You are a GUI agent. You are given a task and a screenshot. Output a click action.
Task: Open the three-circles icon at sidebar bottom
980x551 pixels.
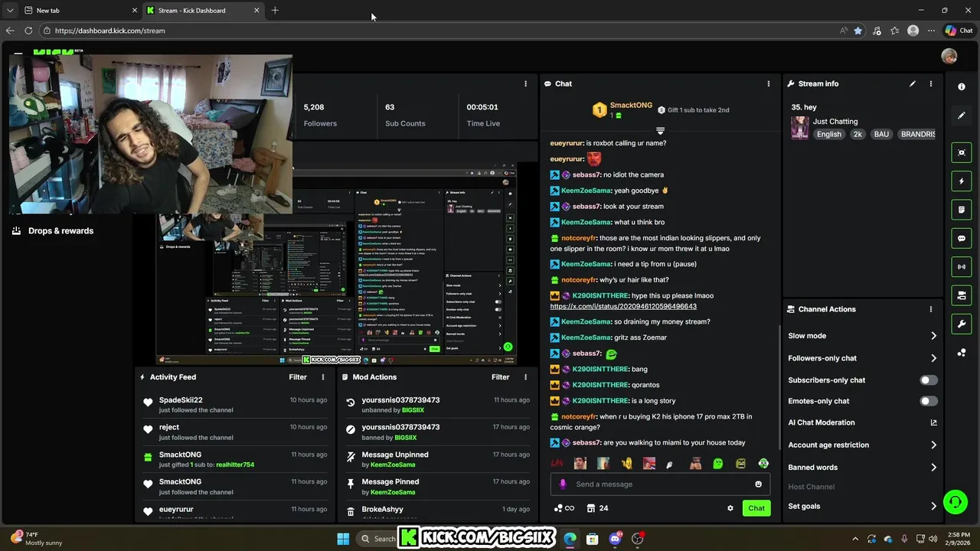click(x=962, y=353)
